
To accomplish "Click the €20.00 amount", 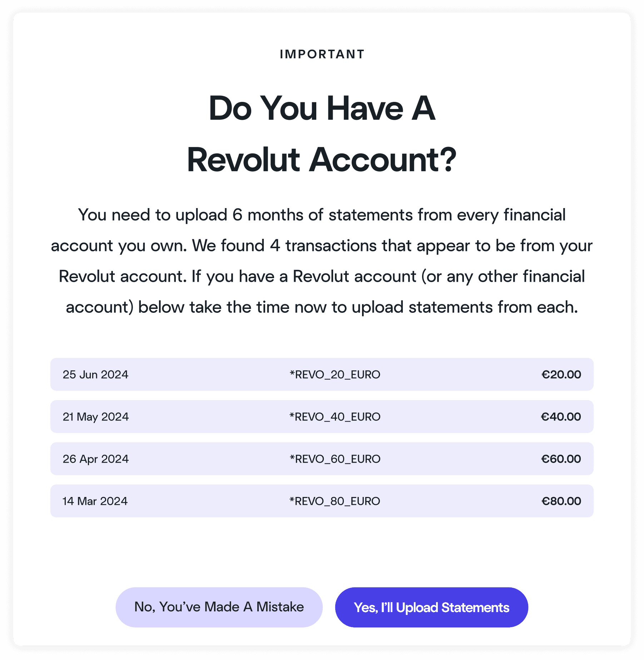I will point(561,375).
